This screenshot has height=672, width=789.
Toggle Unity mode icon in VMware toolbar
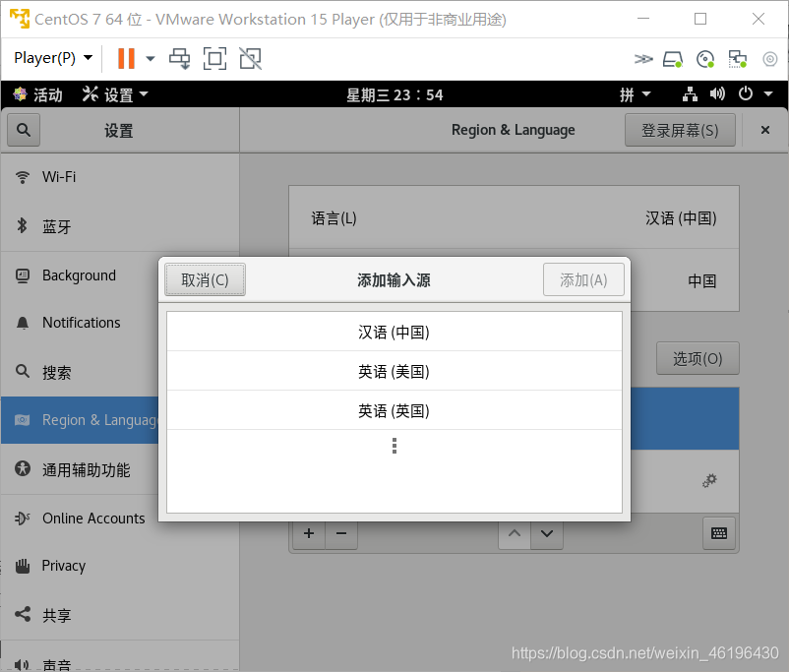(x=250, y=58)
